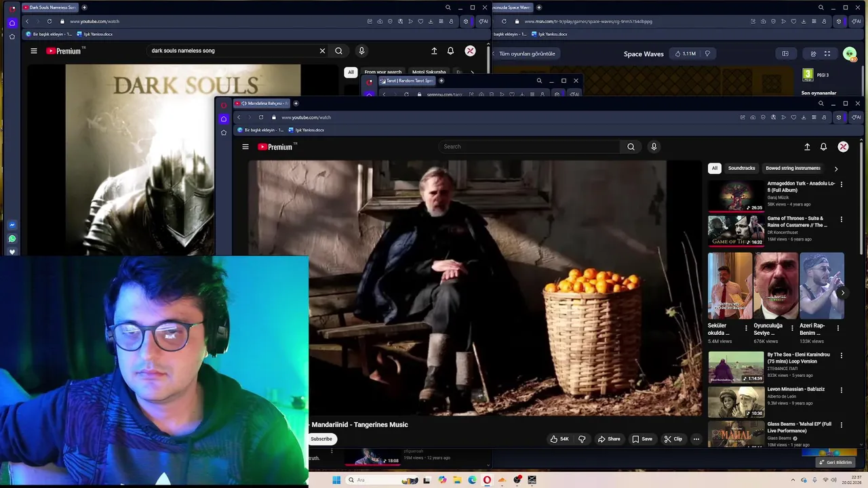868x488 pixels.
Task: Open YouTube guide menu in front window
Action: click(x=245, y=146)
